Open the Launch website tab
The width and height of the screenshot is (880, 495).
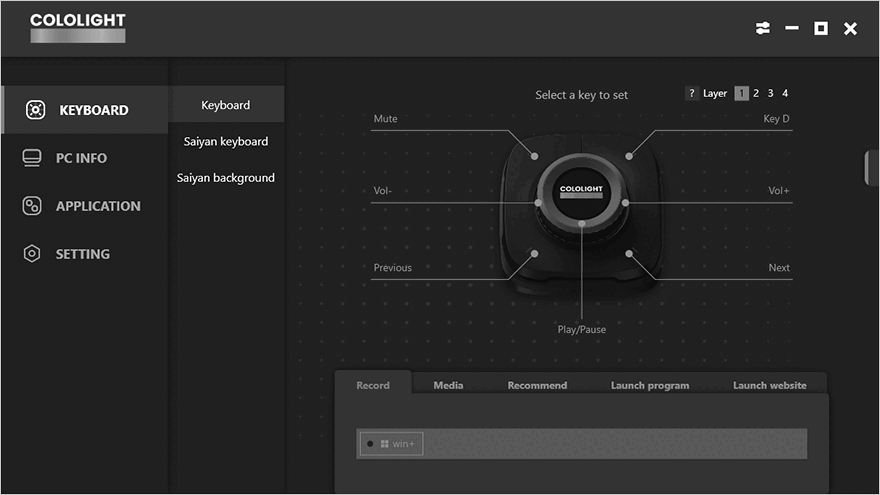click(769, 385)
